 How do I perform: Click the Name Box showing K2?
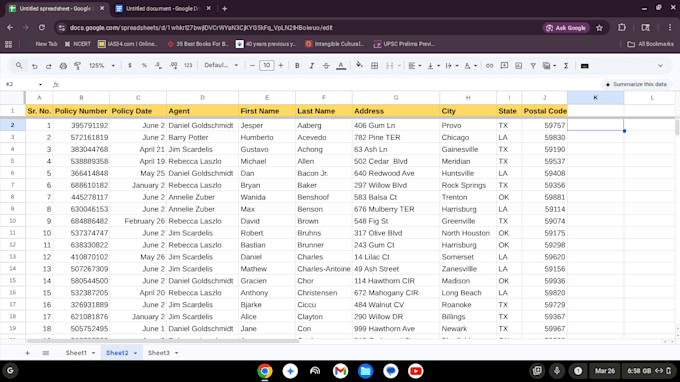pos(20,84)
